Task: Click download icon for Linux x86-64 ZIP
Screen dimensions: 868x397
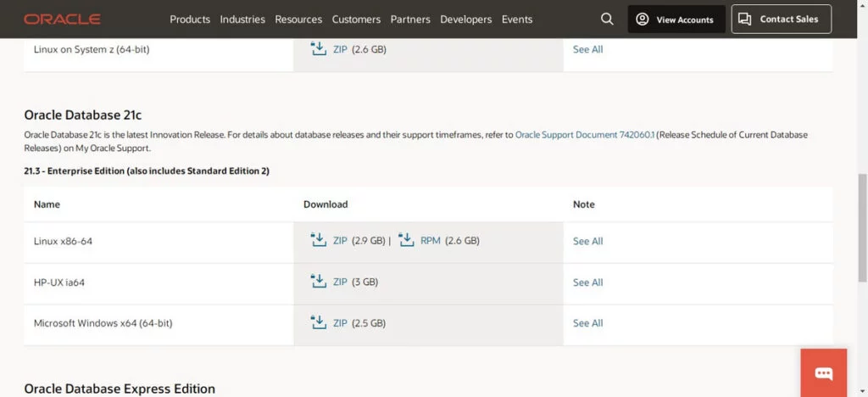Action: point(319,240)
